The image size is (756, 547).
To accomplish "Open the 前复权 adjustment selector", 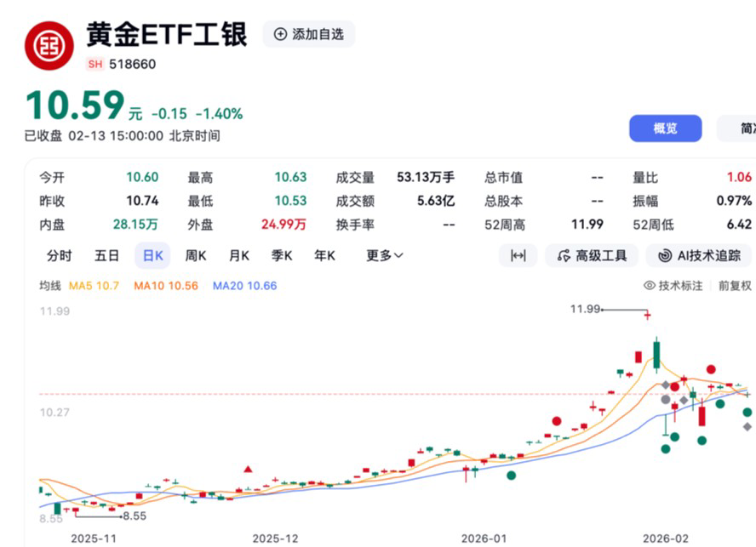I will click(x=735, y=286).
